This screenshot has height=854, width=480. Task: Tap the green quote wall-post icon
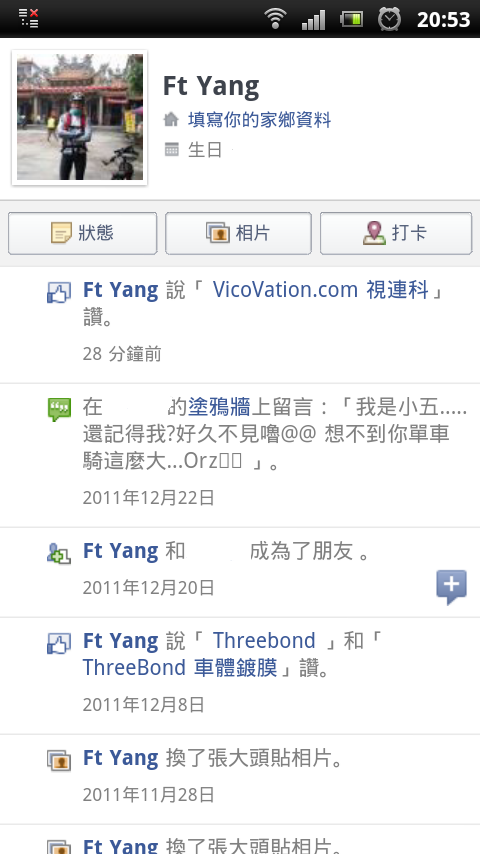pyautogui.click(x=59, y=410)
